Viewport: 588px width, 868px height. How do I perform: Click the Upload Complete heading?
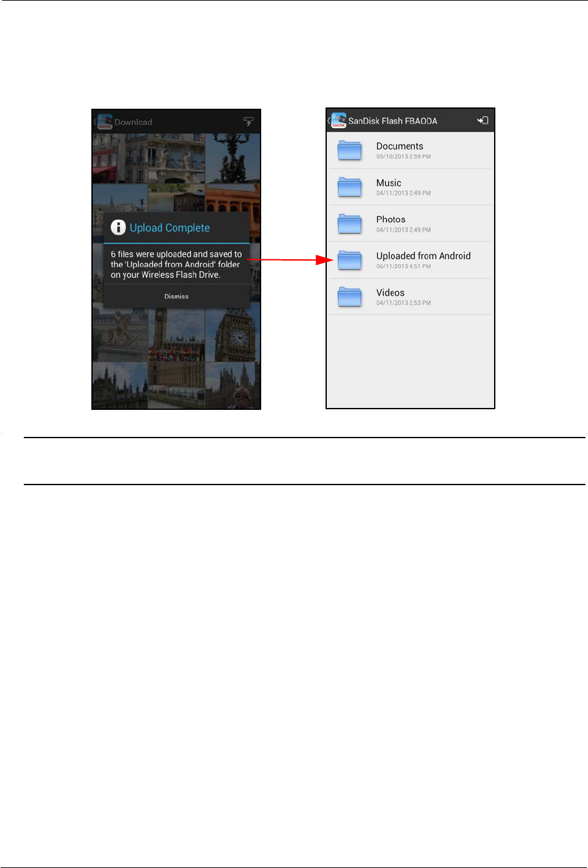pos(170,228)
